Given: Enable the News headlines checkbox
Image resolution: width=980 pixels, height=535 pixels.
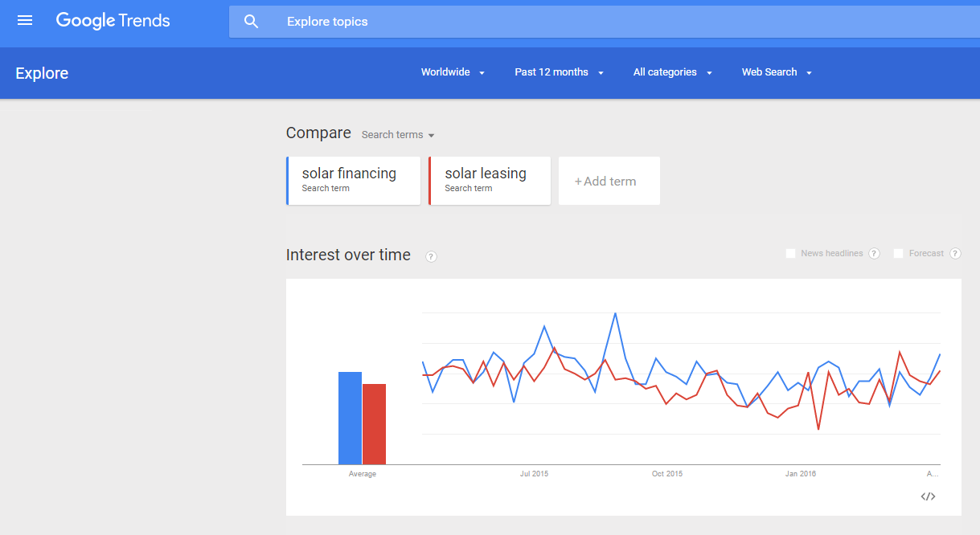Looking at the screenshot, I should [x=790, y=253].
